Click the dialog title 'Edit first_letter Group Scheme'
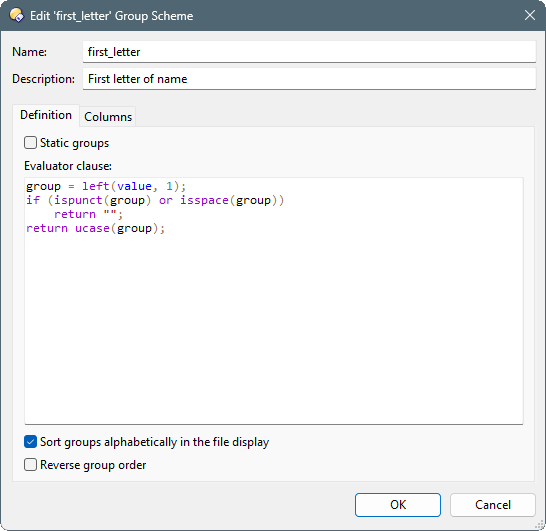Viewport: 546px width, 531px height. 111,16
